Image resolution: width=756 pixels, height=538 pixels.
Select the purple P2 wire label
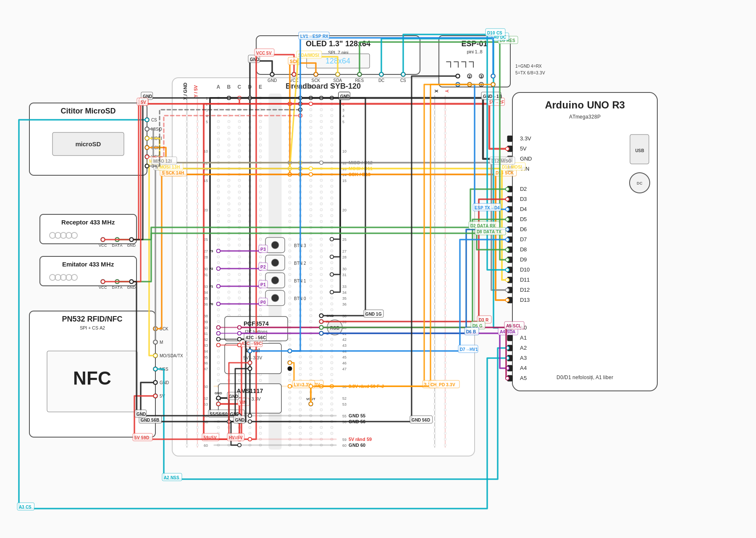(x=263, y=267)
